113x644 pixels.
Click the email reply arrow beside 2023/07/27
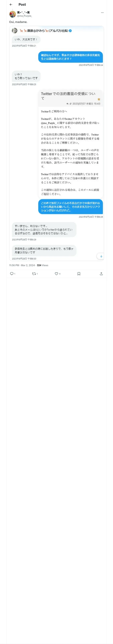coord(67,103)
